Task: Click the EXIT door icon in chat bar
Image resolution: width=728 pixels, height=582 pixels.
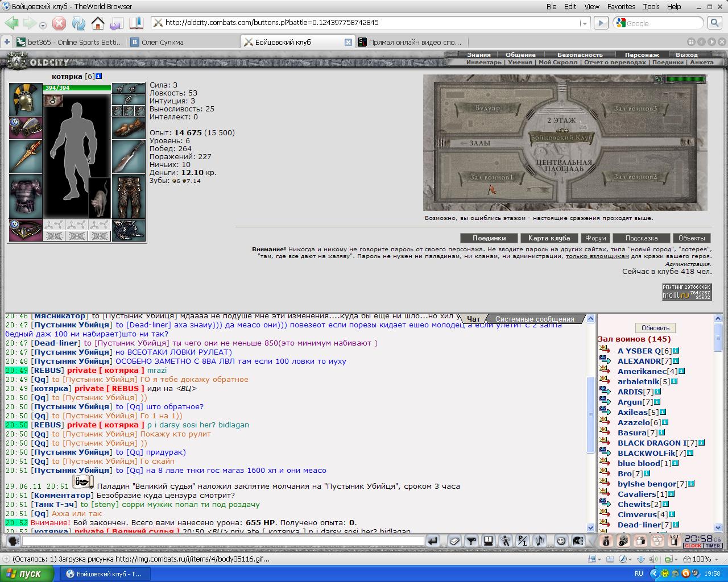Action: [675, 541]
